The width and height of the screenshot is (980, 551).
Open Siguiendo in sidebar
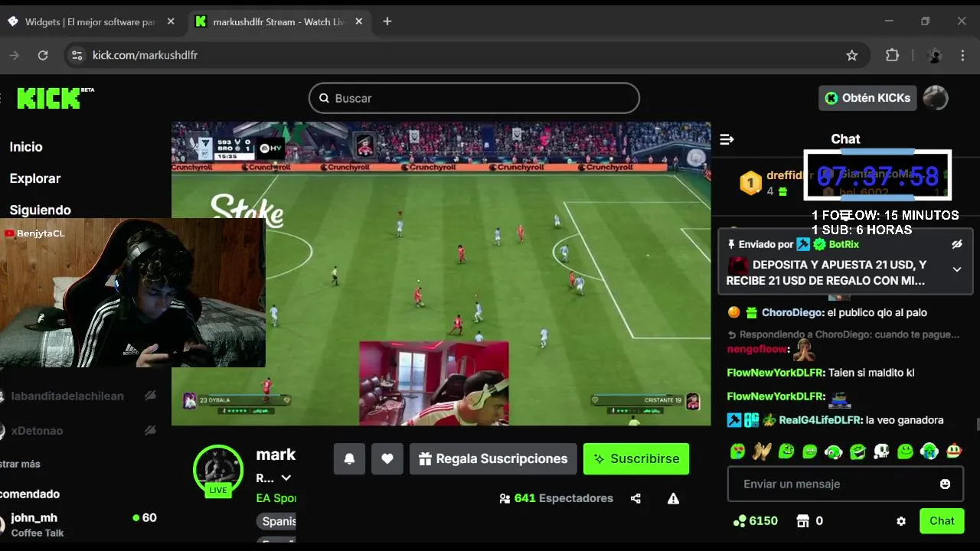40,210
